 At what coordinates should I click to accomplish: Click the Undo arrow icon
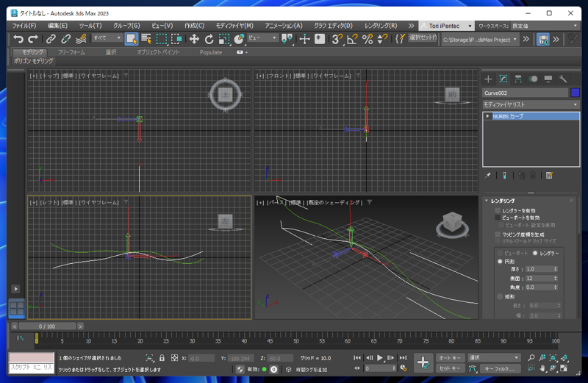click(18, 39)
